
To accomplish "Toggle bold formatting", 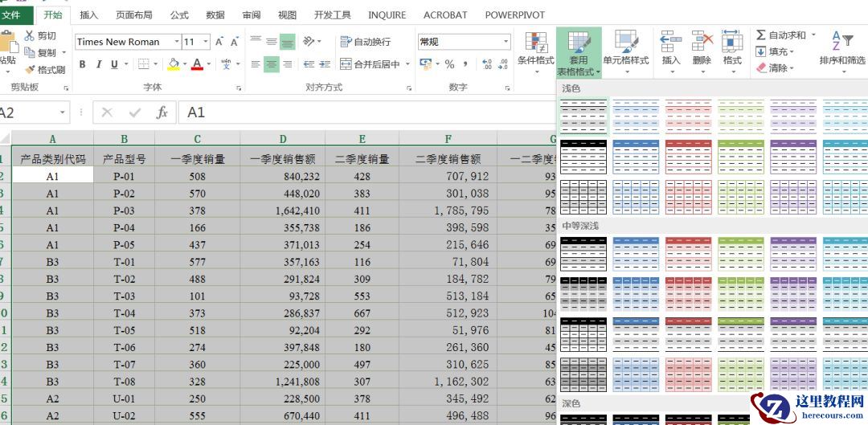I will click(x=82, y=64).
